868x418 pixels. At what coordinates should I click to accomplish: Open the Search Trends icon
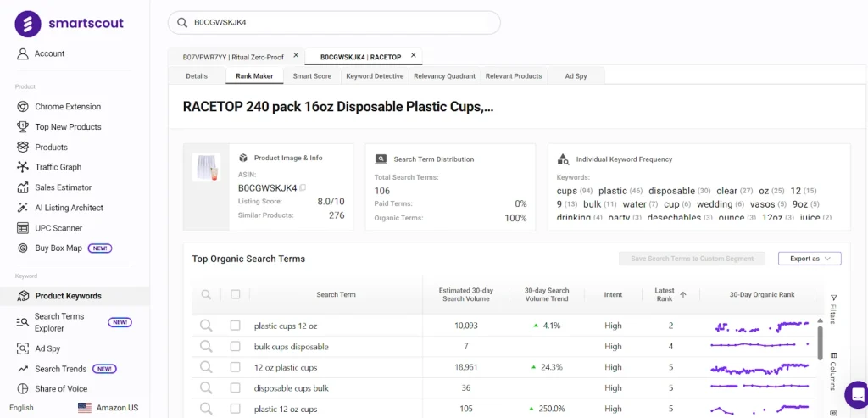pyautogui.click(x=23, y=369)
